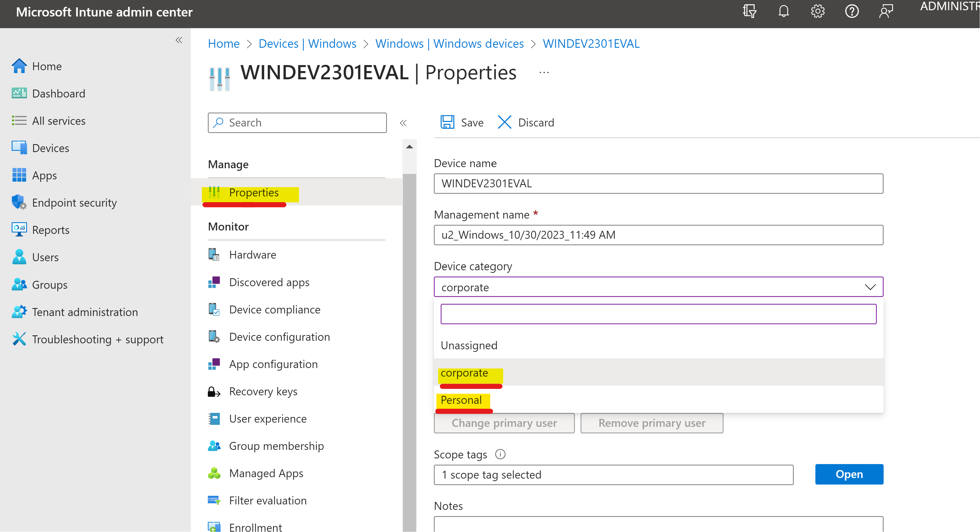Click the category dropdown filter box

pos(658,314)
